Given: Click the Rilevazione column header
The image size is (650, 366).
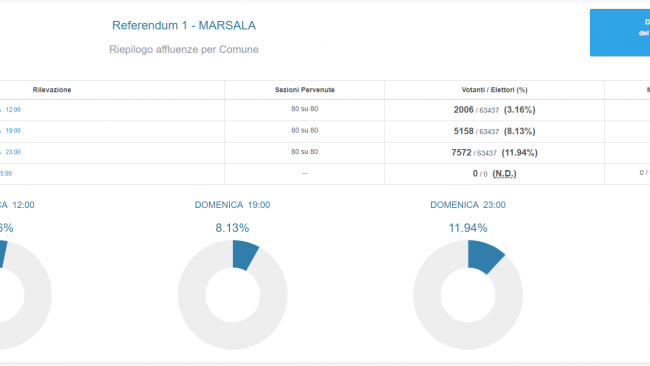Looking at the screenshot, I should pos(52,90).
